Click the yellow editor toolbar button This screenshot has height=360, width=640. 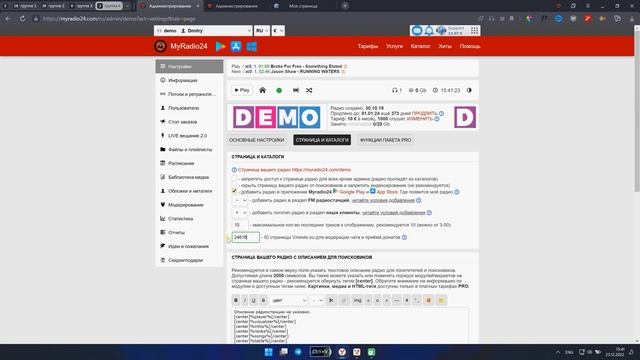(x=441, y=300)
